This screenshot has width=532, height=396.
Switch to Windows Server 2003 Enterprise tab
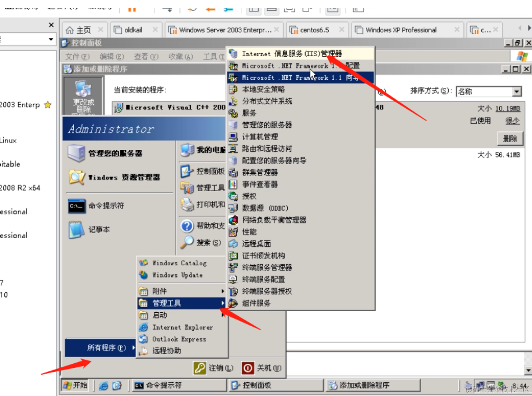pyautogui.click(x=224, y=30)
